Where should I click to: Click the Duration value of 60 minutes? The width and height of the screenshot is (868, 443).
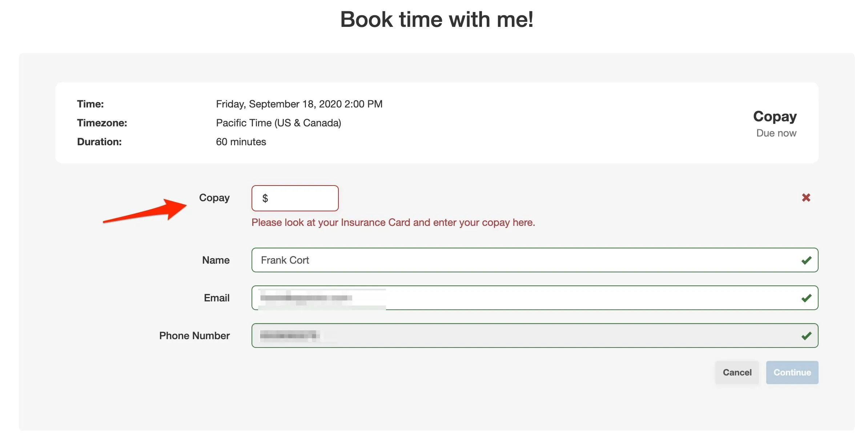(x=241, y=142)
